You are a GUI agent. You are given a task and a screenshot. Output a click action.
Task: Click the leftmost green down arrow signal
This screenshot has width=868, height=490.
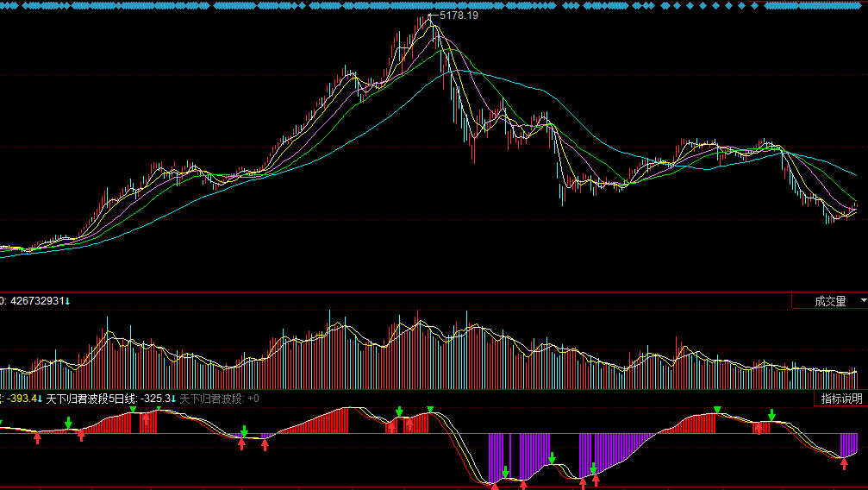68,423
